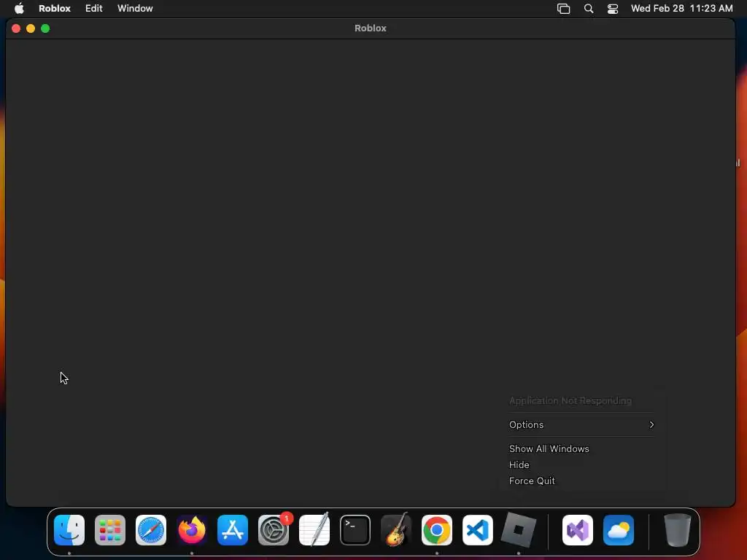Image resolution: width=747 pixels, height=560 pixels.
Task: Open the Edit menu
Action: pyautogui.click(x=94, y=9)
